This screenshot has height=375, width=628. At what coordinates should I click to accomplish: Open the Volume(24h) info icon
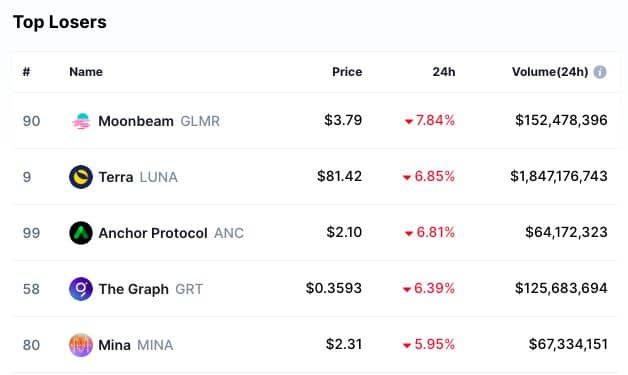tap(600, 72)
